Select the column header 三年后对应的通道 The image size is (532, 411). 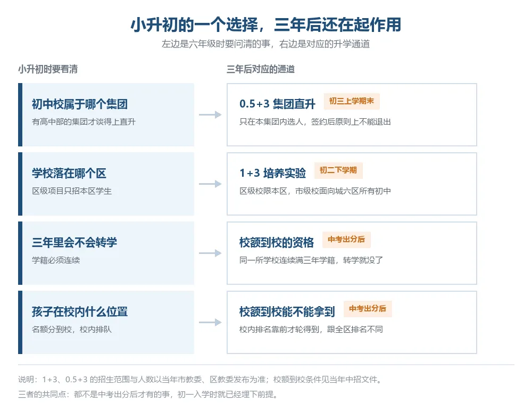coord(261,69)
